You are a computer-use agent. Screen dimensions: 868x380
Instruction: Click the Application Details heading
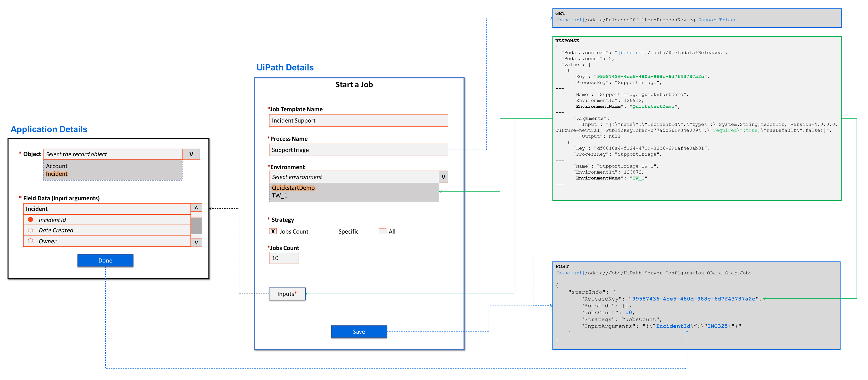click(49, 129)
